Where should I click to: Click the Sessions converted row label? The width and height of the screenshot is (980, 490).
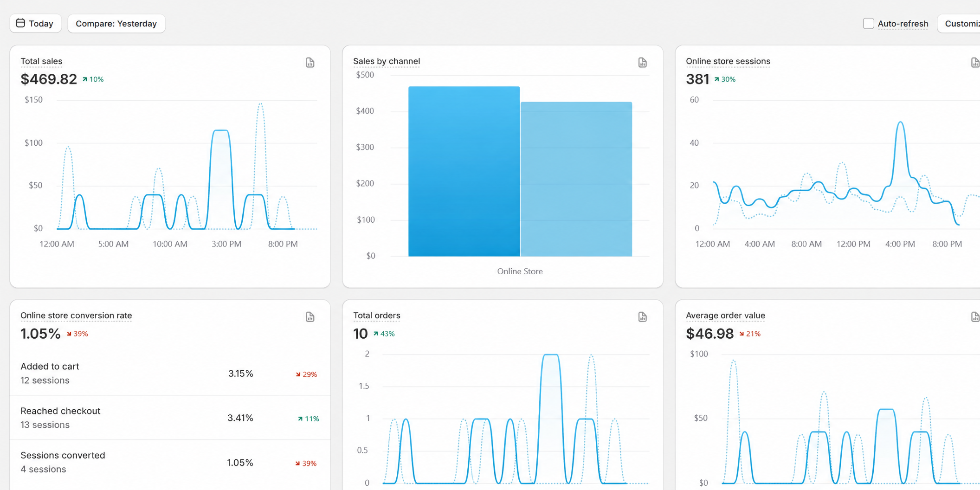pyautogui.click(x=63, y=455)
